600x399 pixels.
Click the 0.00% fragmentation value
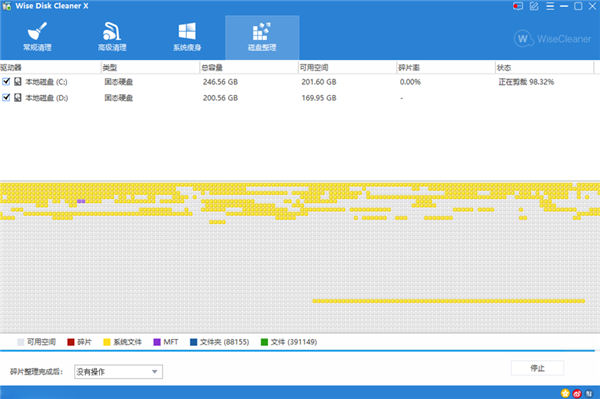coord(410,82)
